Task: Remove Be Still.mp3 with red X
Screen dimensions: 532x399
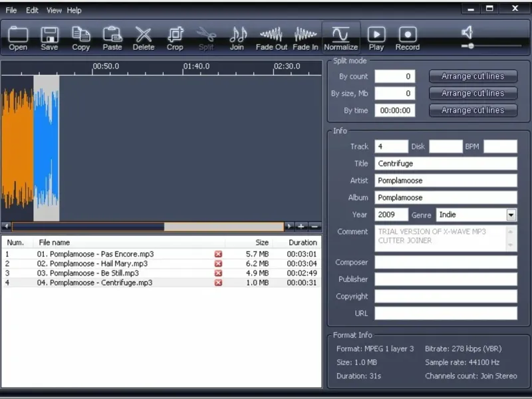Action: (218, 273)
